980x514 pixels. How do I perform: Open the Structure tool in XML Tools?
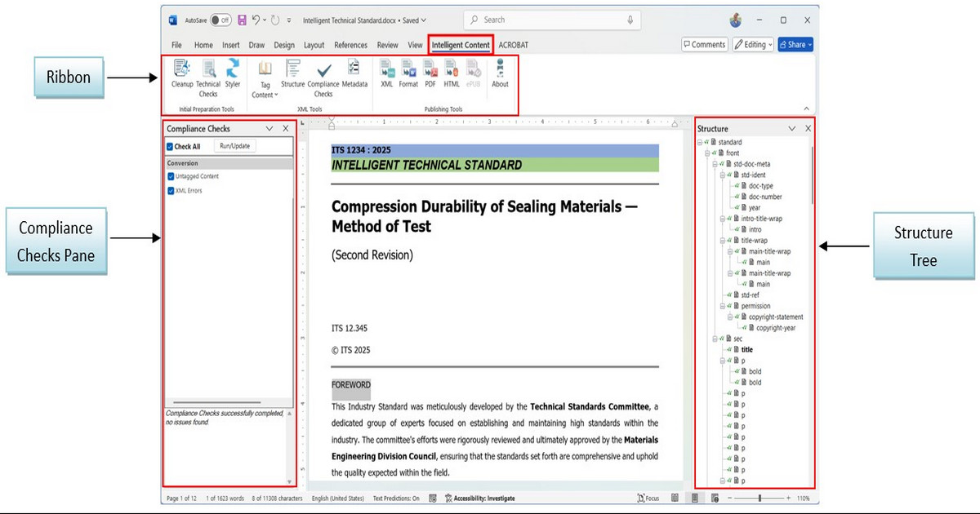click(x=292, y=73)
